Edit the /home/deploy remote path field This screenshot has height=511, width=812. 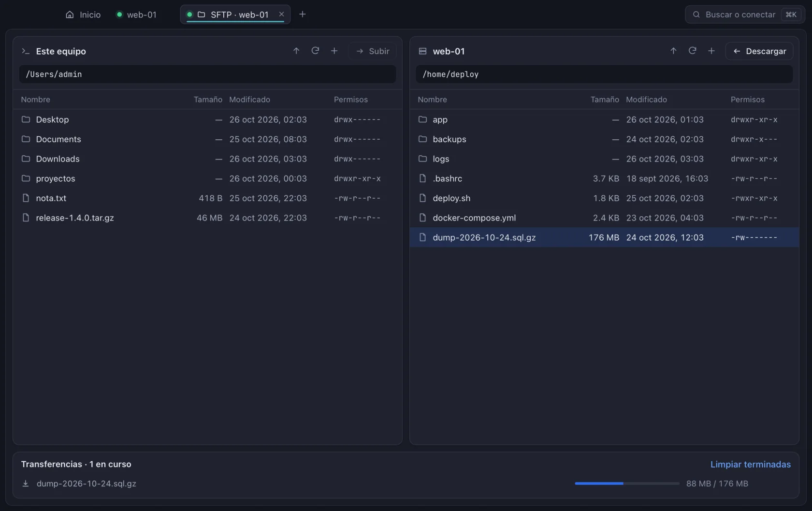point(604,74)
